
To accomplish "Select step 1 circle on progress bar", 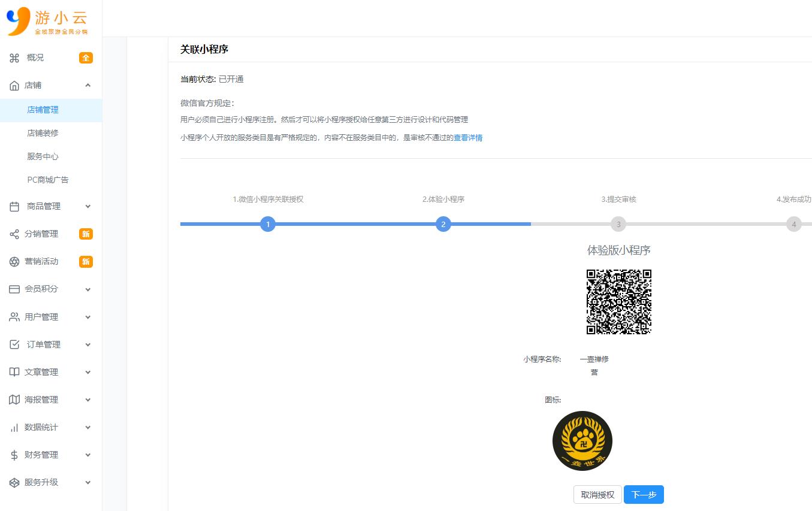I will click(268, 225).
